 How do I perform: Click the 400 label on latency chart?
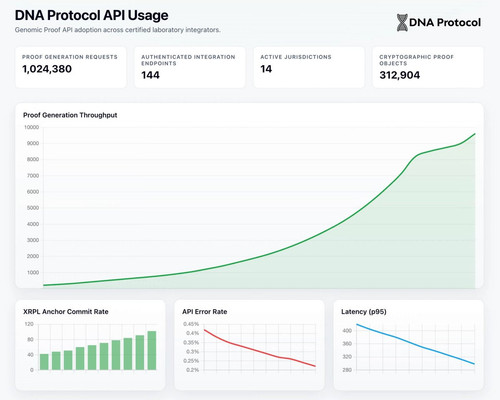347,331
